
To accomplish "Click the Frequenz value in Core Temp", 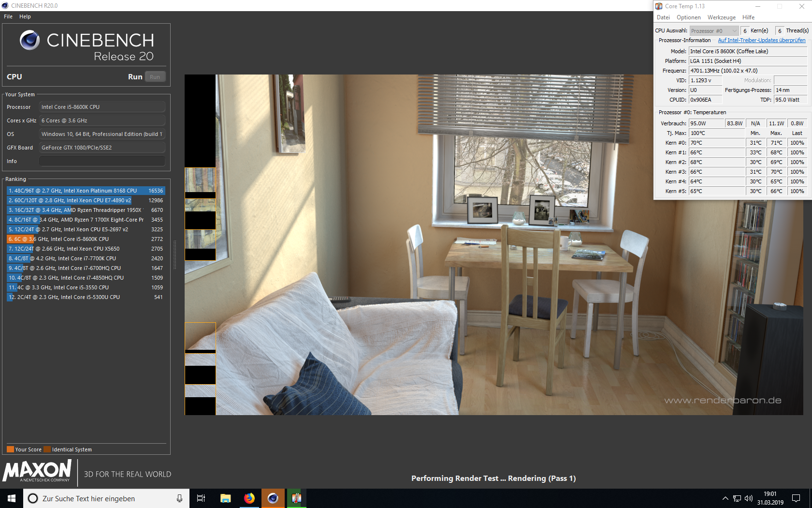I will [x=748, y=71].
